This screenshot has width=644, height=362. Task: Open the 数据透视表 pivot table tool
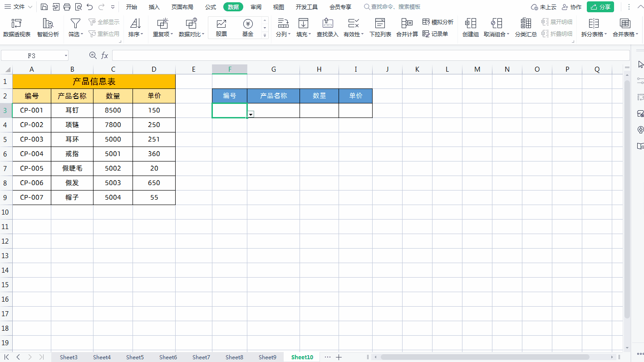click(x=17, y=28)
